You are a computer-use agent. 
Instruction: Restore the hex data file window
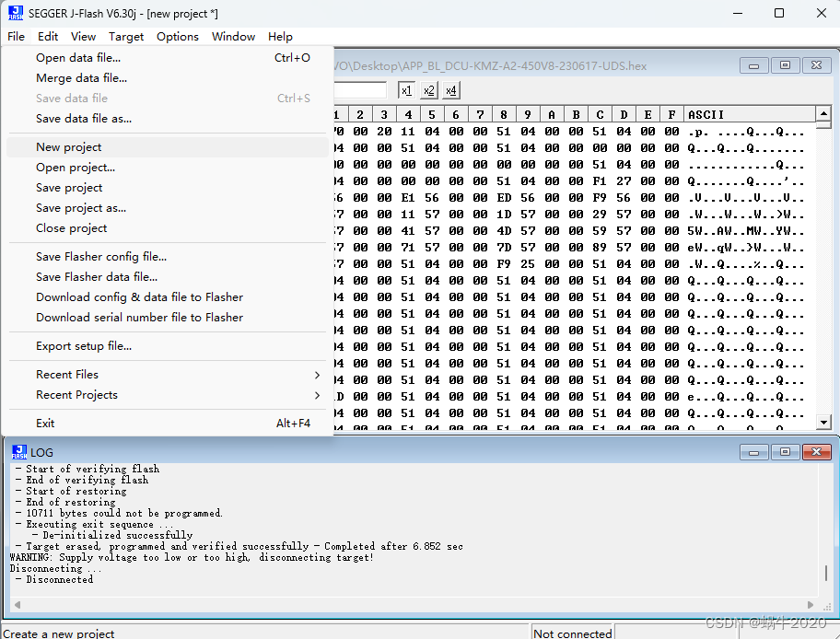785,65
